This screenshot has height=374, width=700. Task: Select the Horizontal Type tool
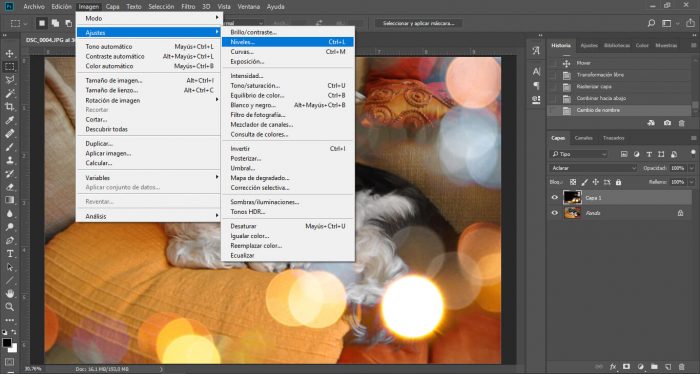click(9, 253)
